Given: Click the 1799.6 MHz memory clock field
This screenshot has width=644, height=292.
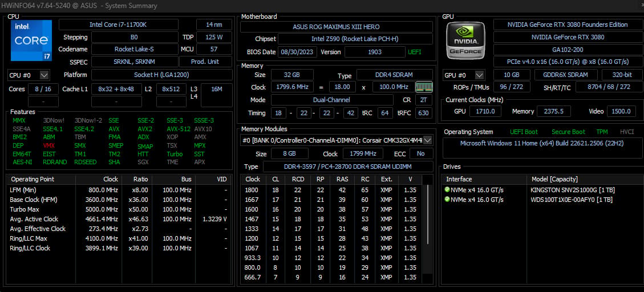Looking at the screenshot, I should 291,87.
